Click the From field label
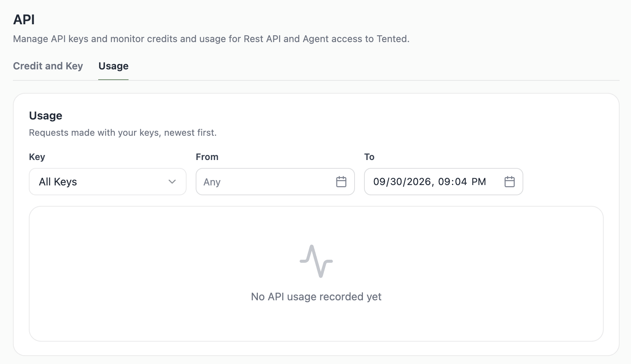 [207, 157]
